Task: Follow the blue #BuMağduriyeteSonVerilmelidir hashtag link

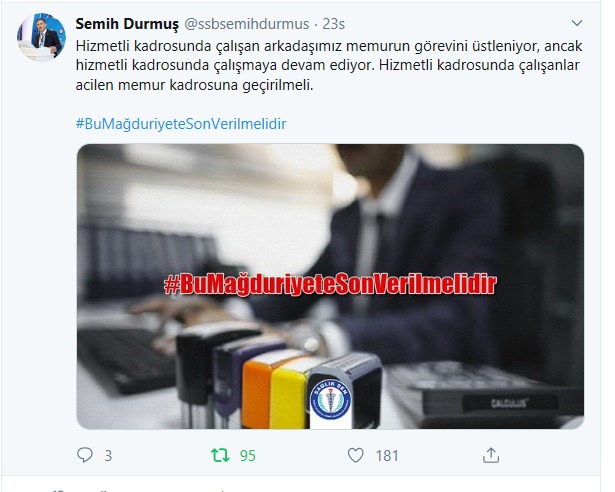Action: pos(181,124)
